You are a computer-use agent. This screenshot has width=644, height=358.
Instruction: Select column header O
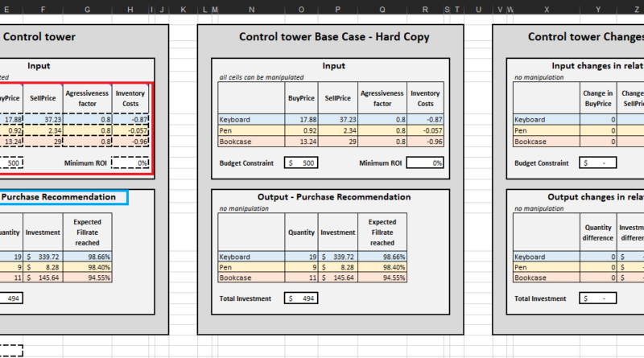[301, 10]
